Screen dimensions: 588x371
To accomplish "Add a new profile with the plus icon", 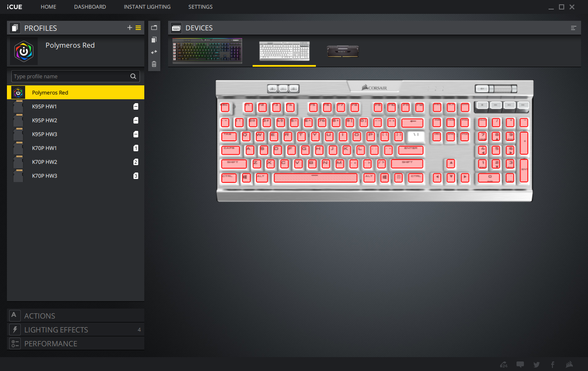I will point(130,28).
